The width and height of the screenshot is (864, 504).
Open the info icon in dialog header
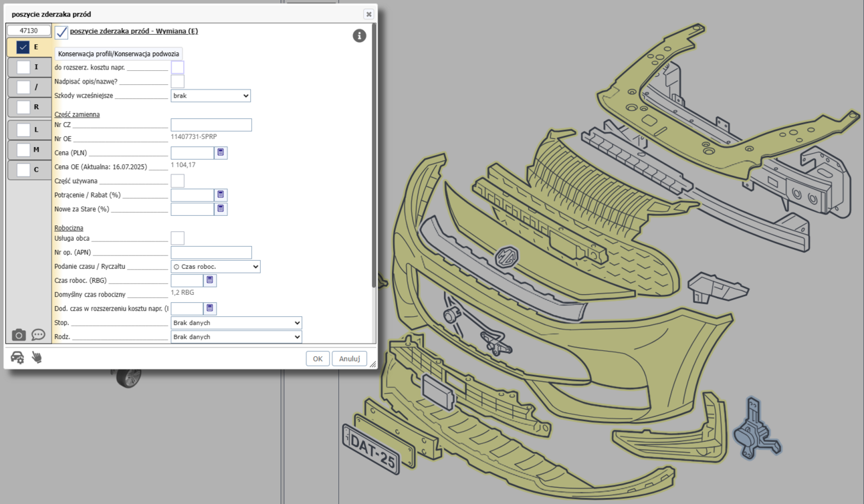click(359, 36)
